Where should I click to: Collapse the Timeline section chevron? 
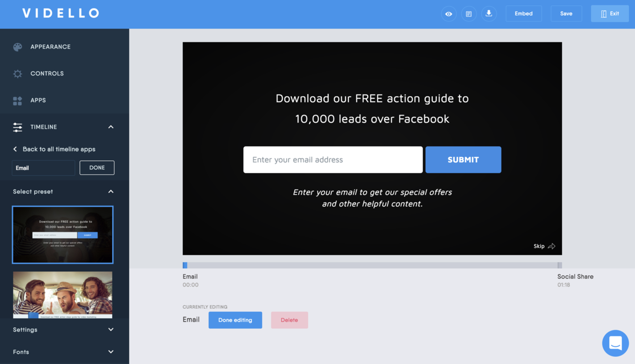[111, 127]
